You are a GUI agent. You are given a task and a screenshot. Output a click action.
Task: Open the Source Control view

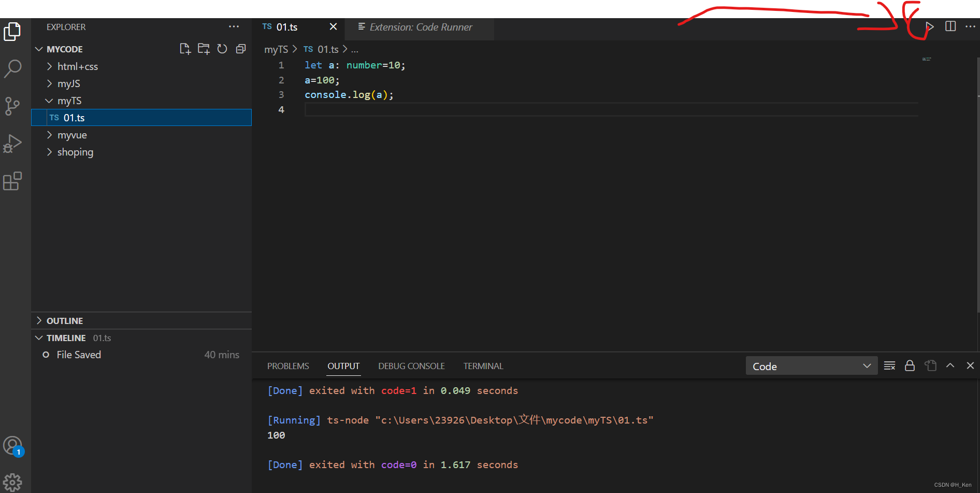pos(12,106)
